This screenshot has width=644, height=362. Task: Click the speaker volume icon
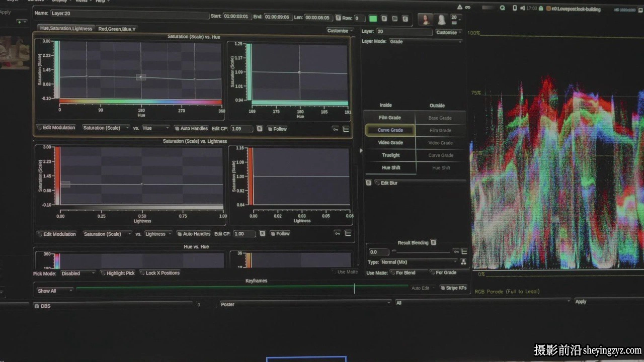point(523,8)
